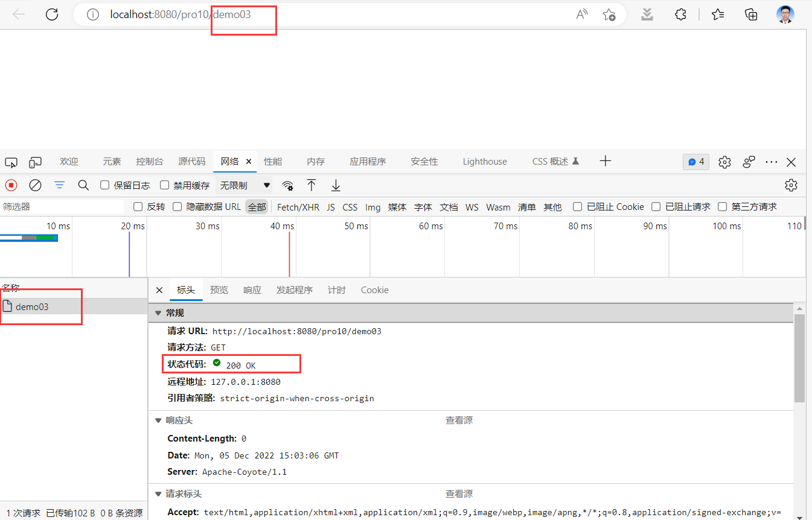Export HAR file via download arrow
The image size is (812, 520).
[336, 185]
